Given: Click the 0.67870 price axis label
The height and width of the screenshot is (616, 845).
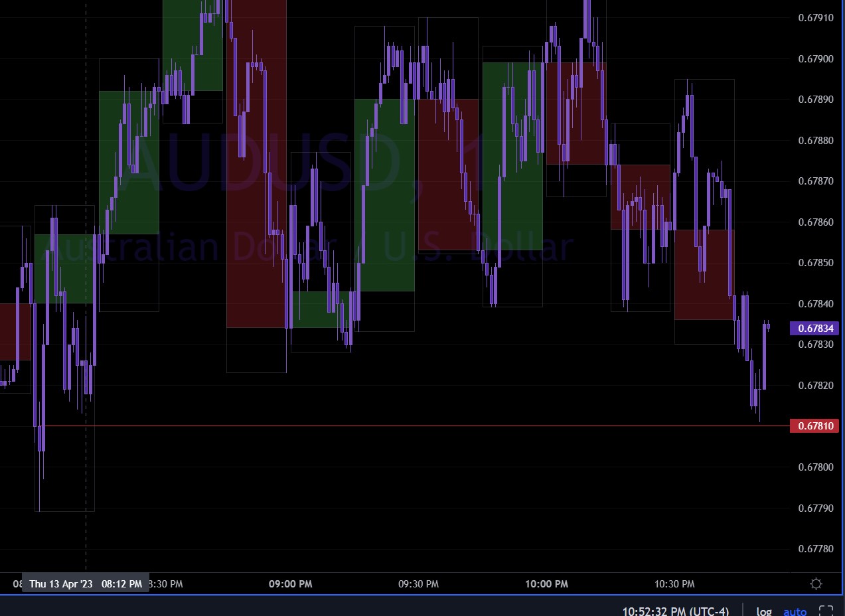Looking at the screenshot, I should pos(815,181).
